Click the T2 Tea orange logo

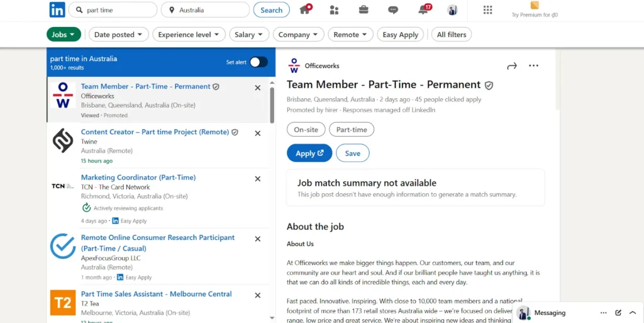pos(63,302)
